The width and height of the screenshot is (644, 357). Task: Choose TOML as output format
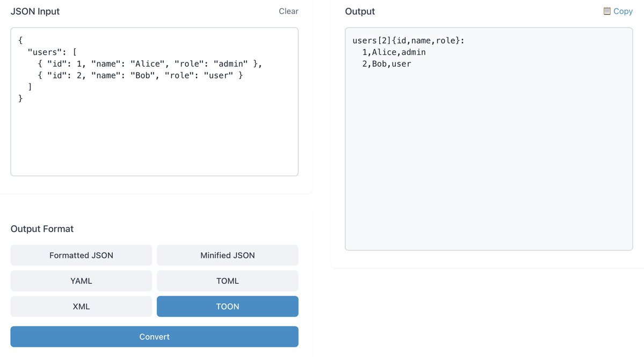click(x=227, y=281)
